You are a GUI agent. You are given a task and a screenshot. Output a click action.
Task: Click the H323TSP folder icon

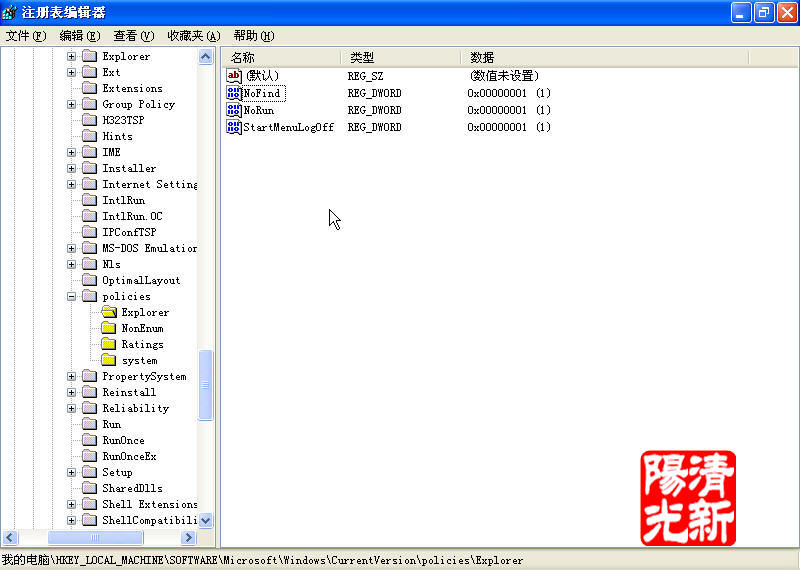(x=89, y=120)
